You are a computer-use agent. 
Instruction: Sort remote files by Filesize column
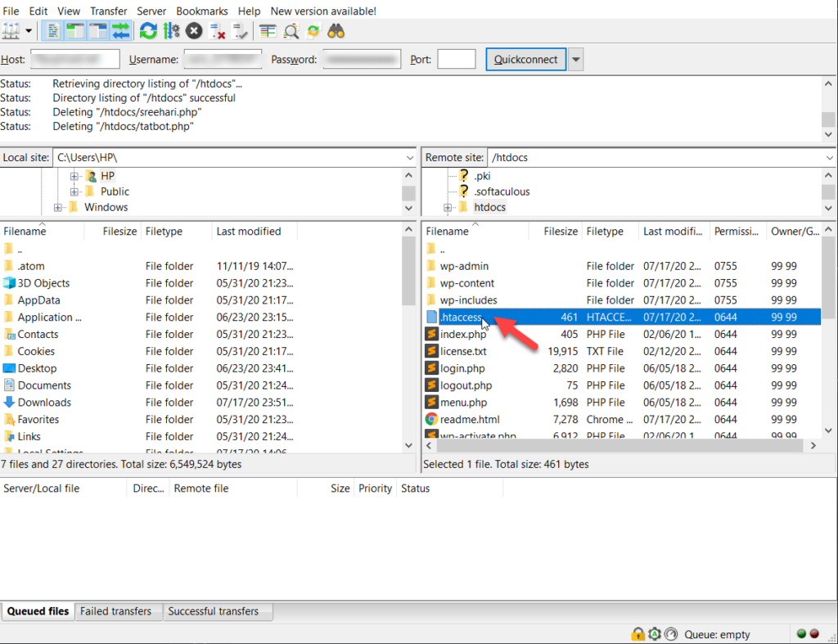pos(554,232)
